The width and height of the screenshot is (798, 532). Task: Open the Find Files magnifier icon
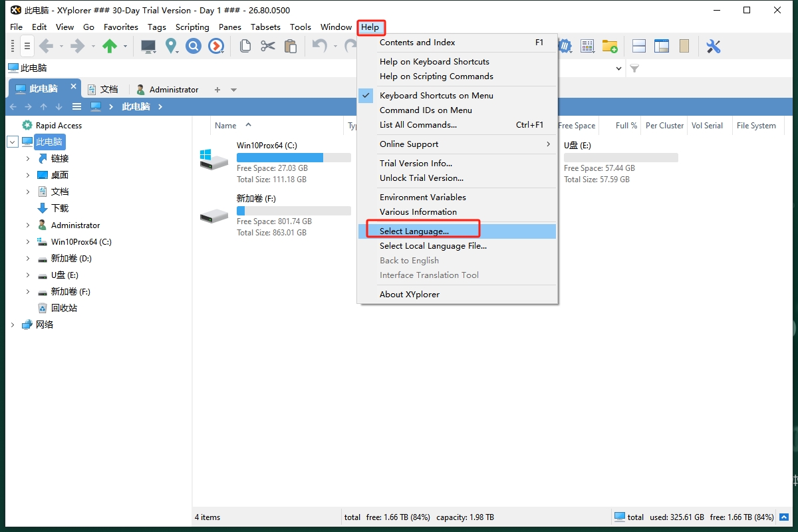(194, 46)
